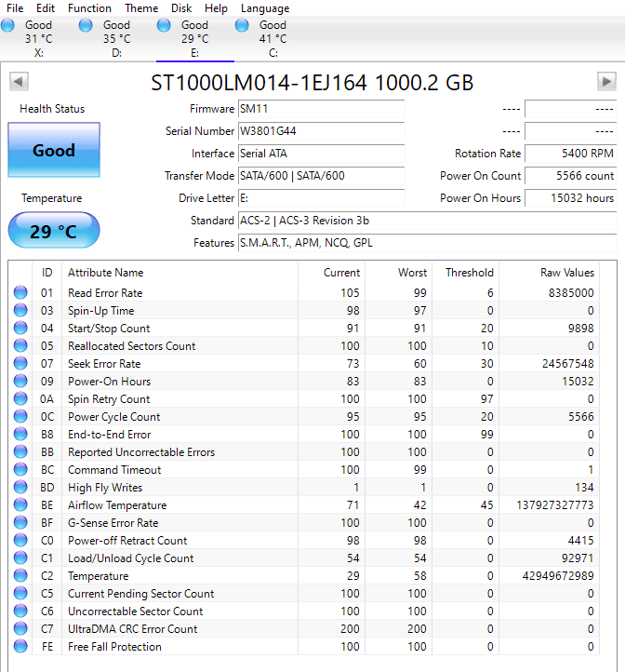Click status icon for Seek Error Rate

point(20,363)
